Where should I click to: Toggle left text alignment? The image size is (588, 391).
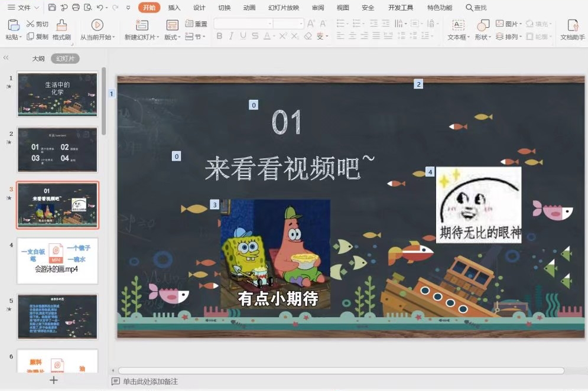click(x=340, y=36)
